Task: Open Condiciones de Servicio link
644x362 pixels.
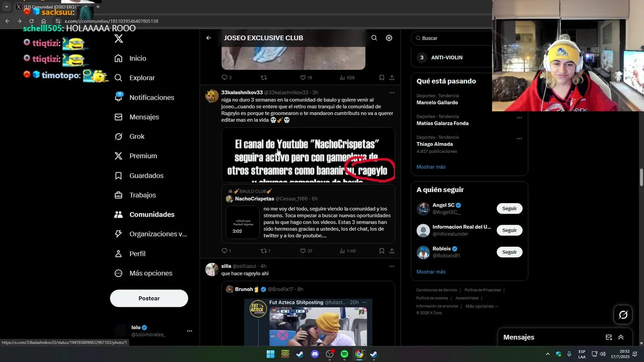Action: click(436, 290)
